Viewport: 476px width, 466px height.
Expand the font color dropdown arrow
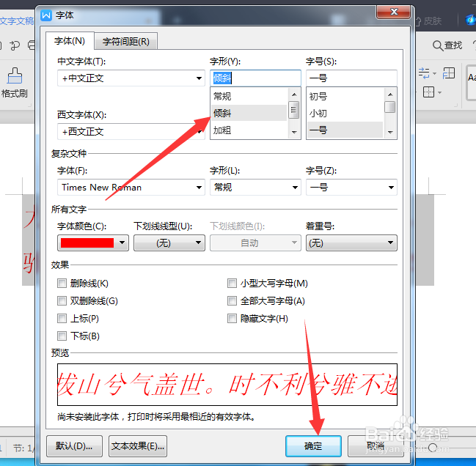click(x=122, y=243)
